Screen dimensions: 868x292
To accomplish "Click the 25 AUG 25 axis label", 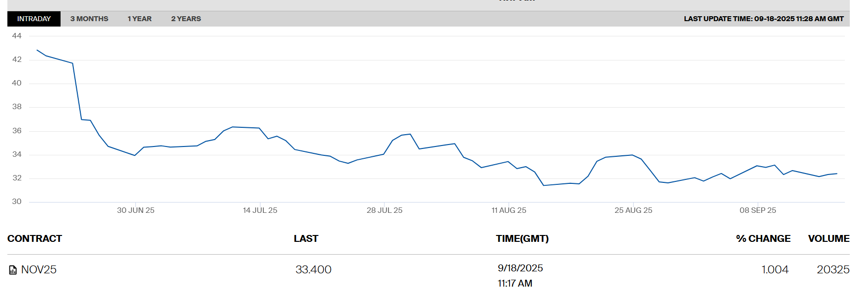I will [x=633, y=210].
